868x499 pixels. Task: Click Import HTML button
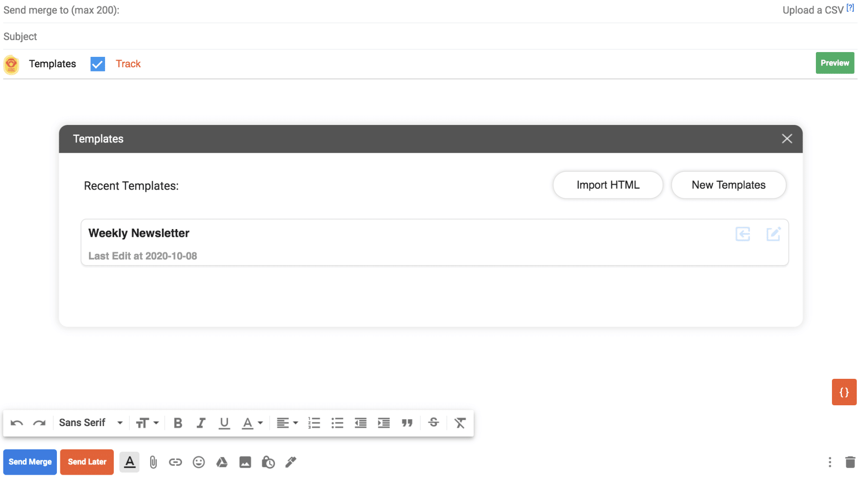608,185
